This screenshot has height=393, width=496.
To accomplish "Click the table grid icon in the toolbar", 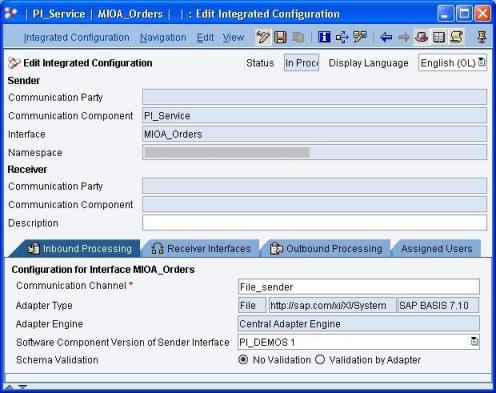I will (439, 37).
